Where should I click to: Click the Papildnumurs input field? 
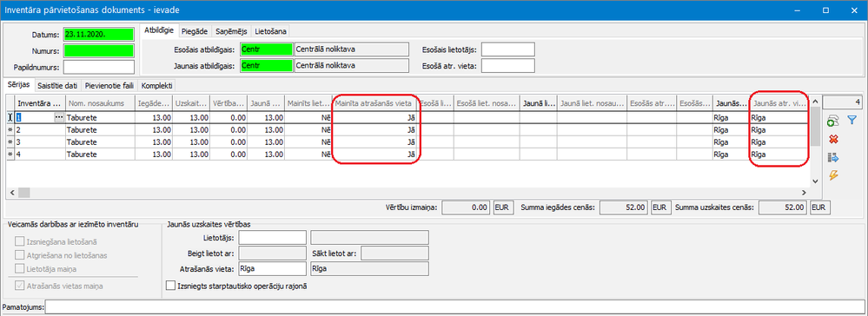99,67
